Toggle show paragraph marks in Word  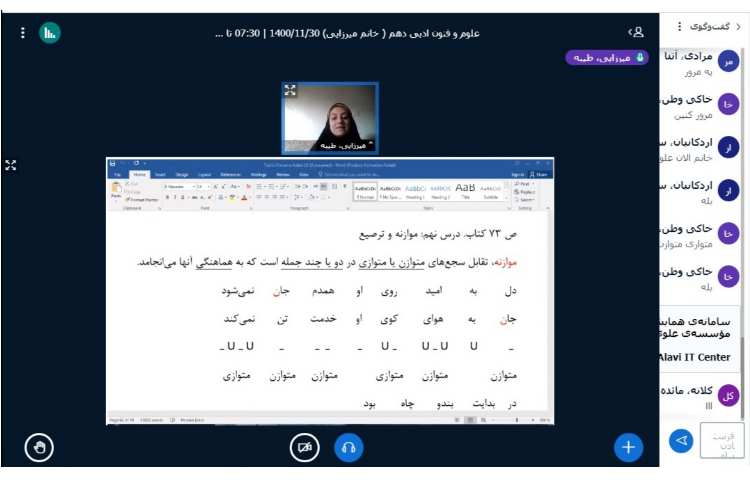pyautogui.click(x=345, y=186)
